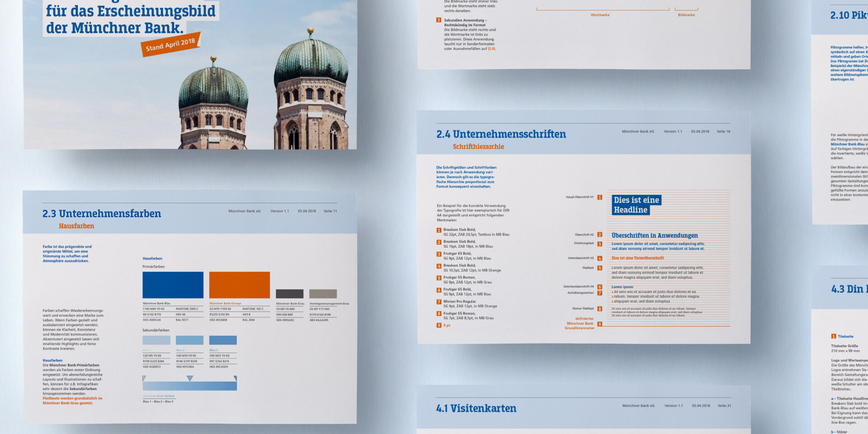Click the 'Titelseite Größe' label
868x434 pixels.
[x=844, y=346]
